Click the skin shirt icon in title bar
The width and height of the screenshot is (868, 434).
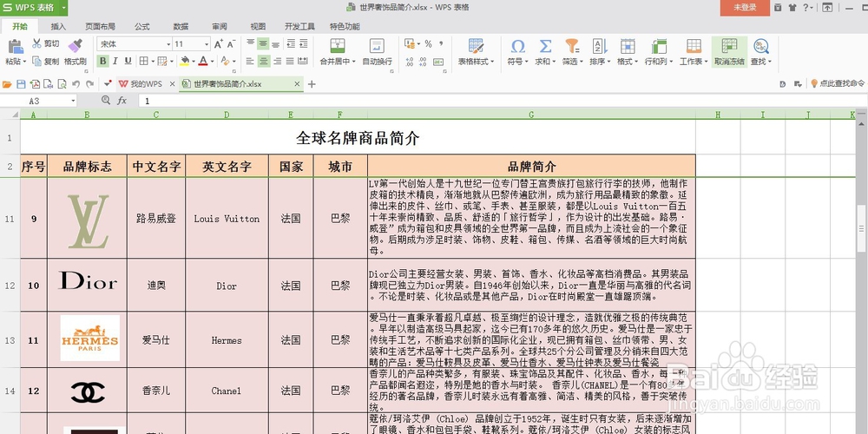coord(792,7)
